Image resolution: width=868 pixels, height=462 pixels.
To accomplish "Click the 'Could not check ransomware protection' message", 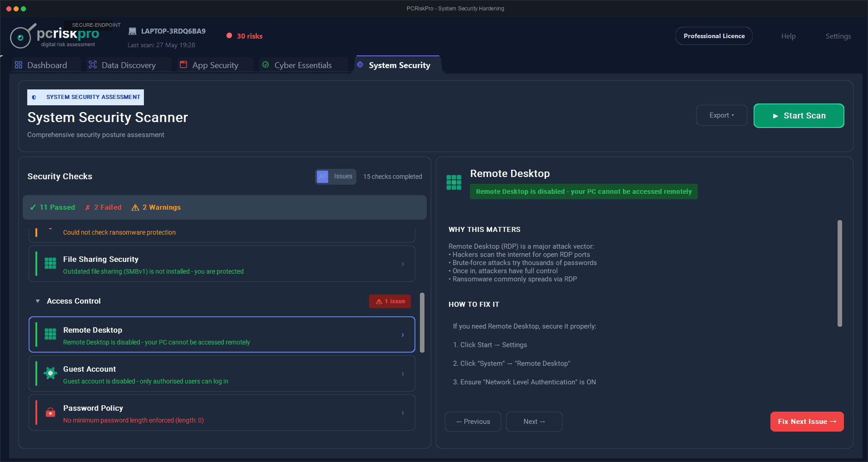I will click(x=119, y=232).
